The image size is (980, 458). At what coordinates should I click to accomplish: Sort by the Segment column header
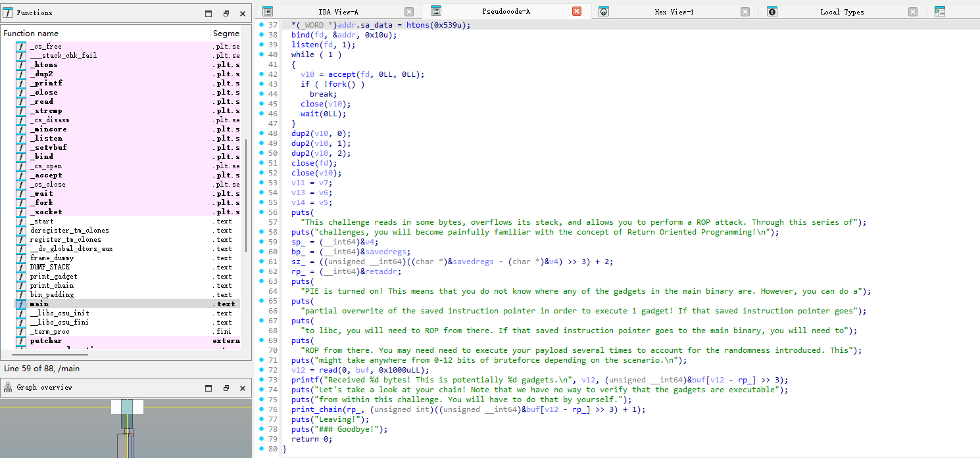(x=226, y=34)
